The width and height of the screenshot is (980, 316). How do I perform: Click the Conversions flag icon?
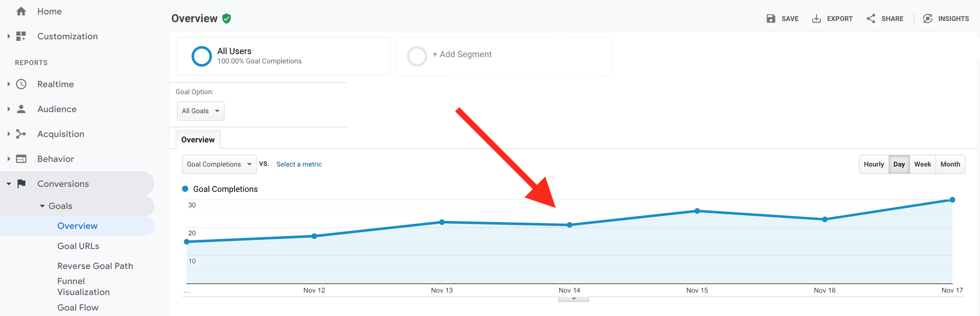point(21,184)
